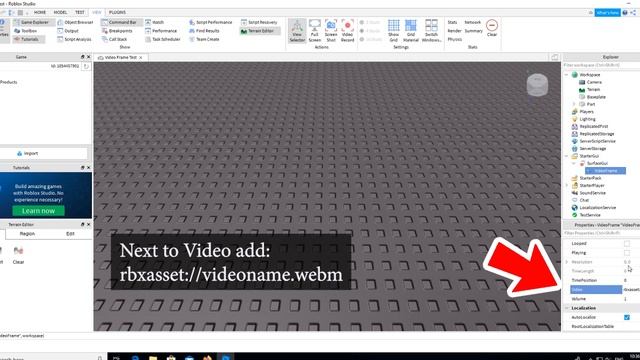
Task: Open the TEST ribbon tab
Action: pos(80,13)
